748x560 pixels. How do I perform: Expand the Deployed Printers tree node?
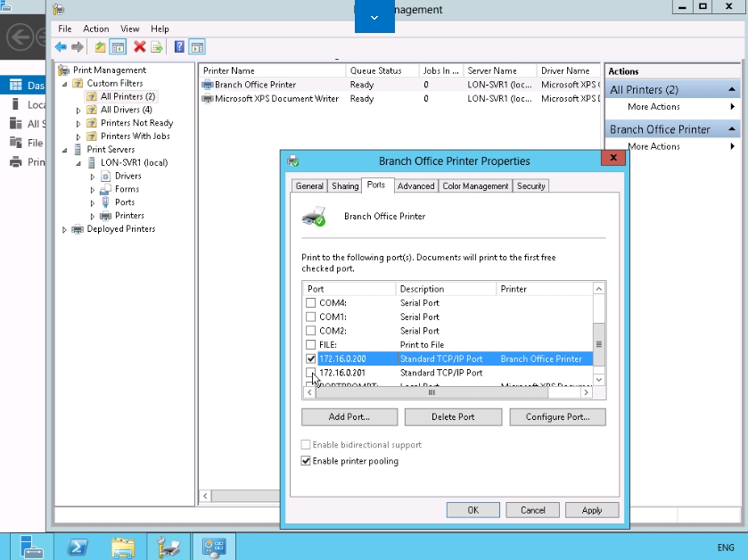(x=64, y=229)
